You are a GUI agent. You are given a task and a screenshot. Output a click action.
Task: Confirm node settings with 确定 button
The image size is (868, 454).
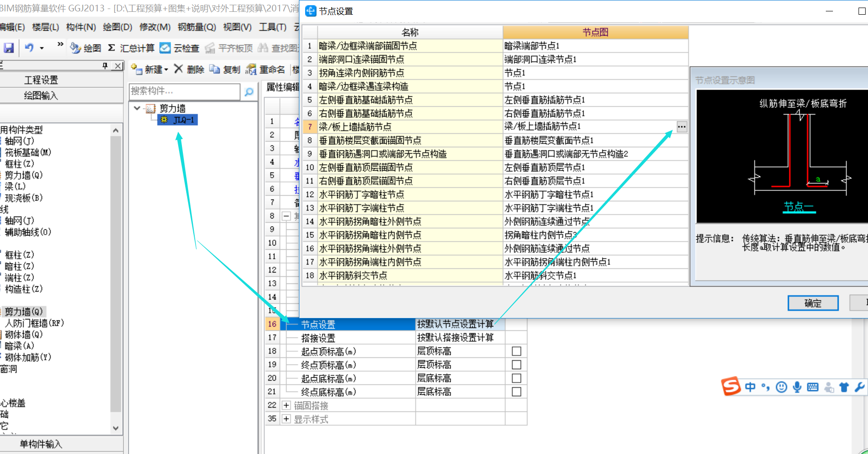813,303
